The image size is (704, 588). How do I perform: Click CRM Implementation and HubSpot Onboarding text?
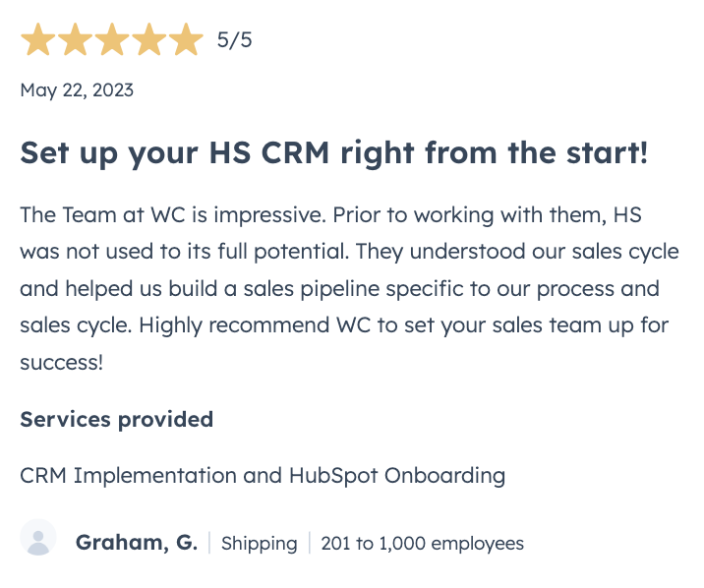pos(263,475)
